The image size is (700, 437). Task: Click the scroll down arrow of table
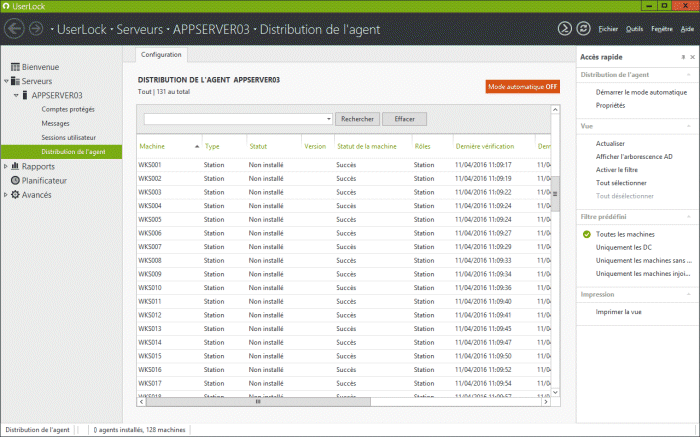click(x=555, y=392)
